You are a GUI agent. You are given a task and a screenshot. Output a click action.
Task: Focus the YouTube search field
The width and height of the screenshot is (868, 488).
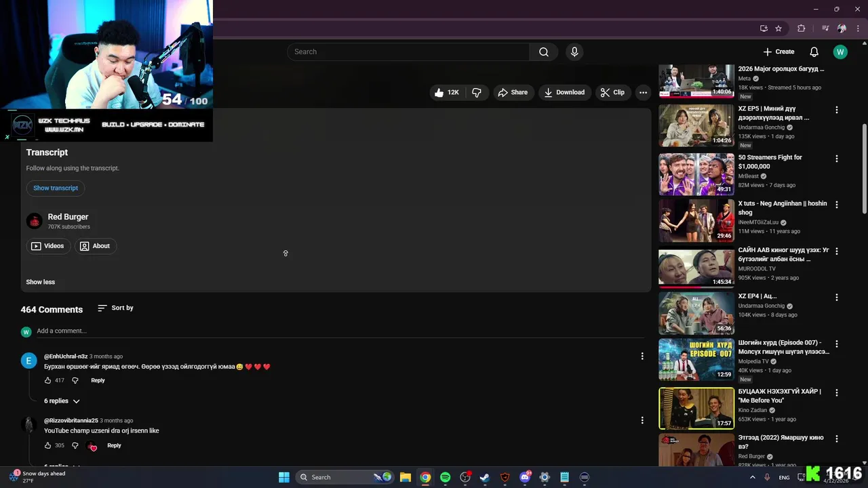[x=408, y=52]
